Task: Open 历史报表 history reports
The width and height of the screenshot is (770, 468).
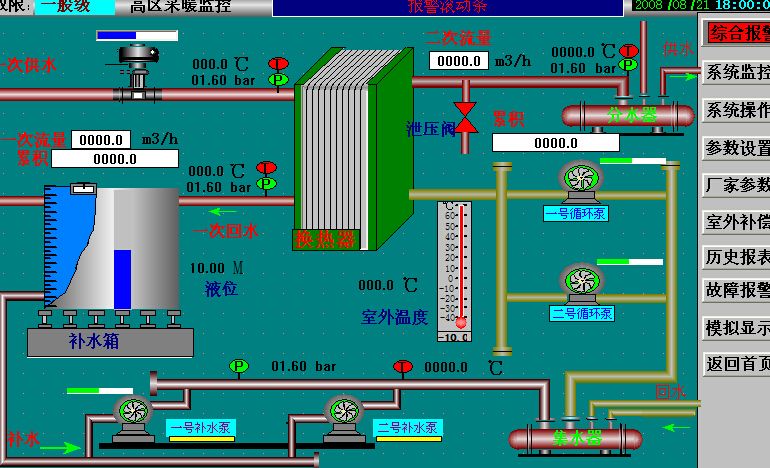Action: click(x=738, y=257)
